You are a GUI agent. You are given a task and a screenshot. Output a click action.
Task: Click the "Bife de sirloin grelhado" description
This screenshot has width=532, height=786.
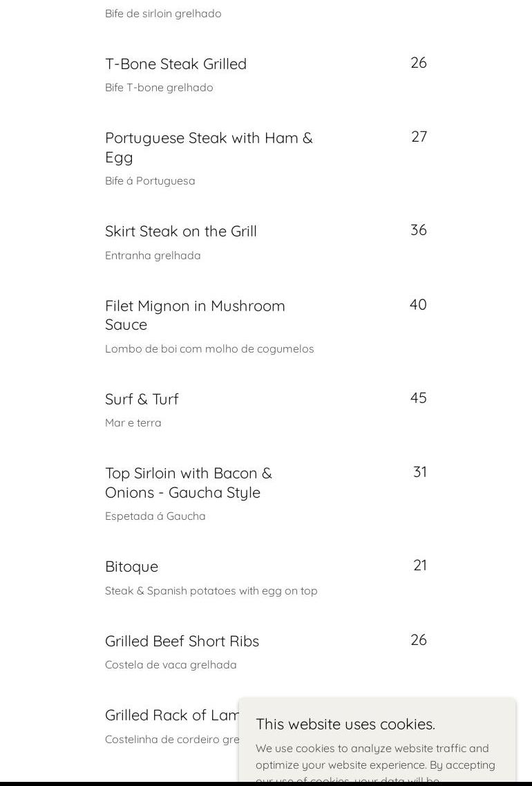click(x=163, y=14)
